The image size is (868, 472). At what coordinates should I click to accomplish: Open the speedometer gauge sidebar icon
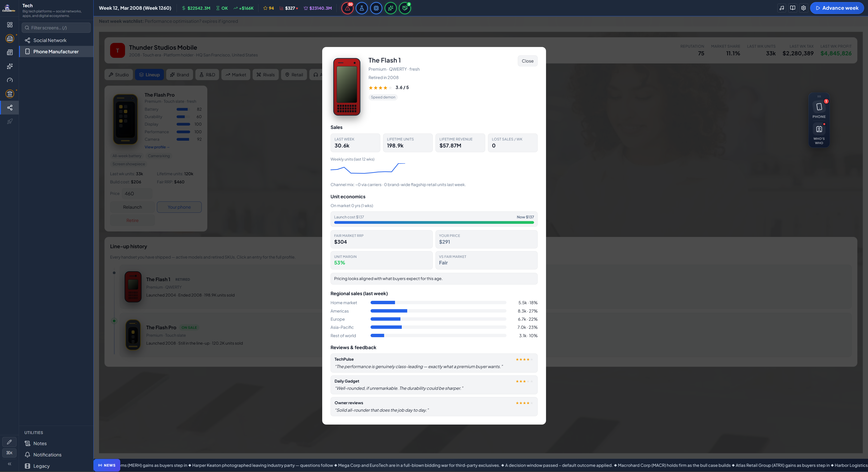tap(10, 80)
